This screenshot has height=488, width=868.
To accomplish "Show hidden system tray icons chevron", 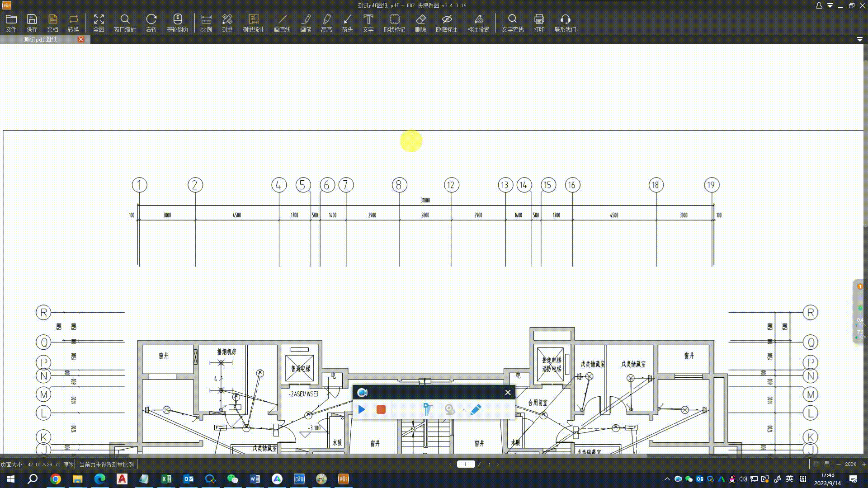I will pos(667,479).
